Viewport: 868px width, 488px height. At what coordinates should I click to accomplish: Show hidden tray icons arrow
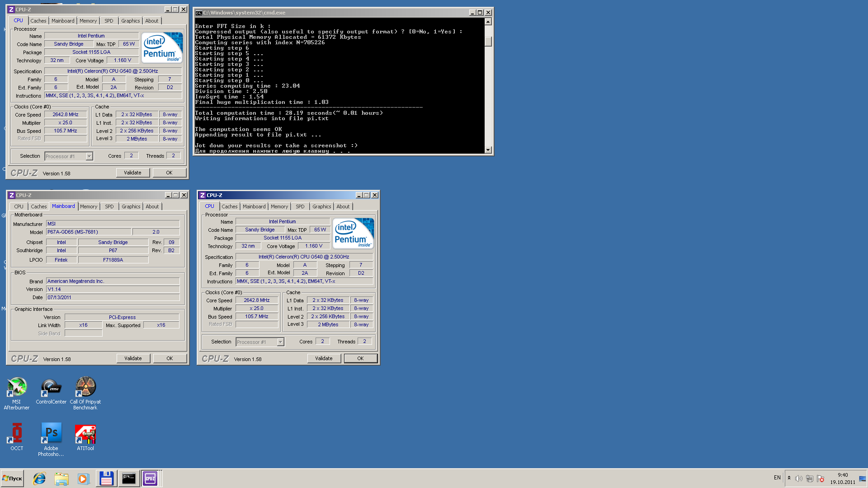(x=789, y=478)
